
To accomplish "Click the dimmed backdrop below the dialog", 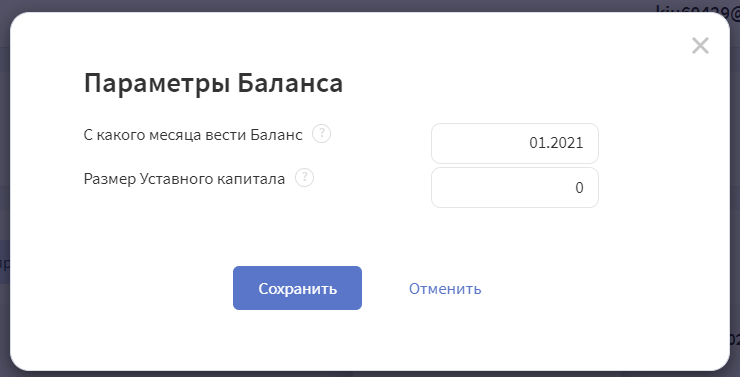I will coord(370,374).
